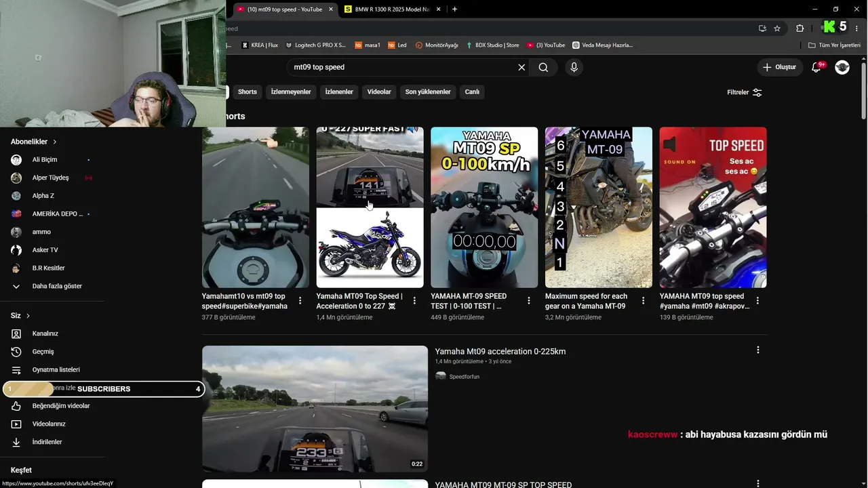The width and height of the screenshot is (868, 488).
Task: Open YAMAHA MT09 top speed akrapovic short
Action: click(713, 207)
